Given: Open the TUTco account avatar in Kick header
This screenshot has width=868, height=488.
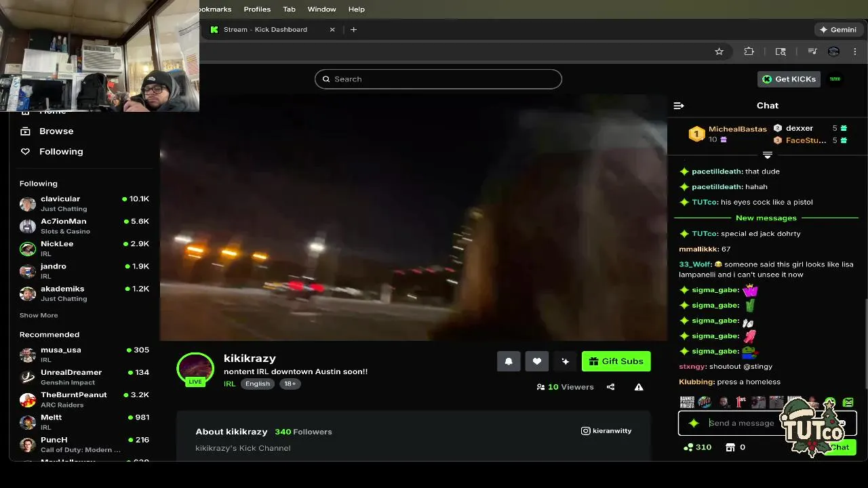Looking at the screenshot, I should click(835, 79).
